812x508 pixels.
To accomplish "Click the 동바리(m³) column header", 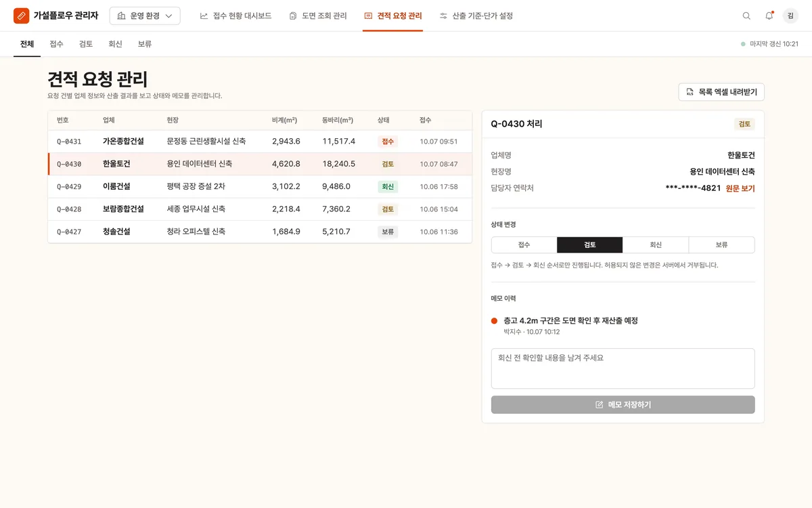I will pos(338,120).
